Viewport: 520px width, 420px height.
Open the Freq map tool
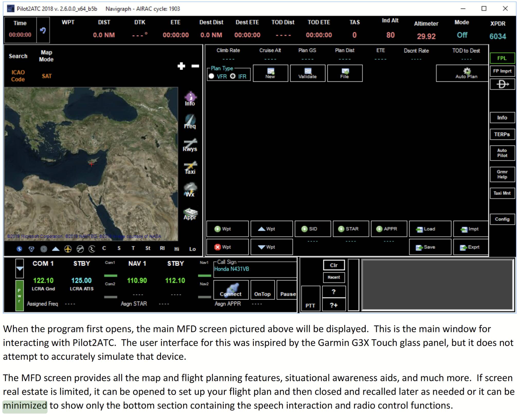tap(190, 122)
